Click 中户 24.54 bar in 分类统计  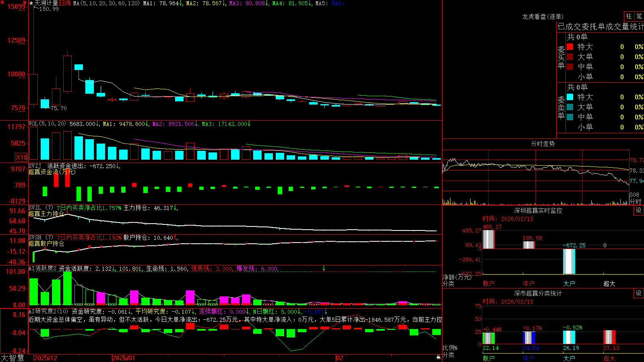click(x=528, y=338)
